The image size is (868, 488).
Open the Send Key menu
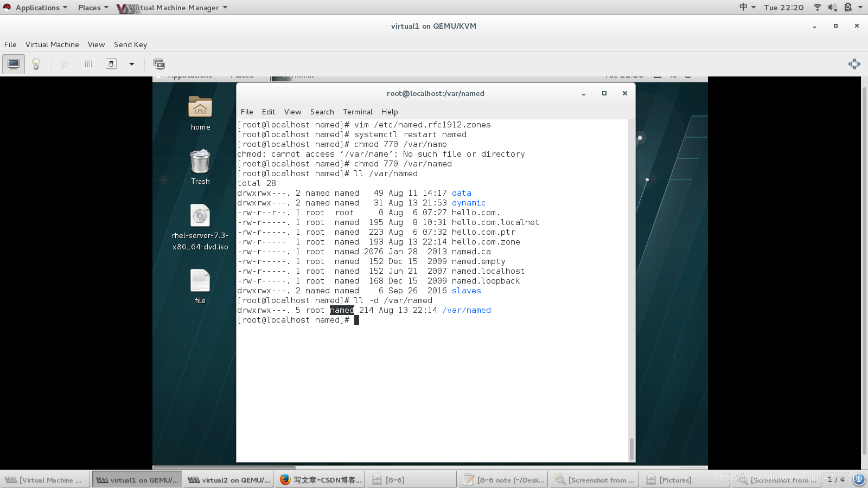130,44
